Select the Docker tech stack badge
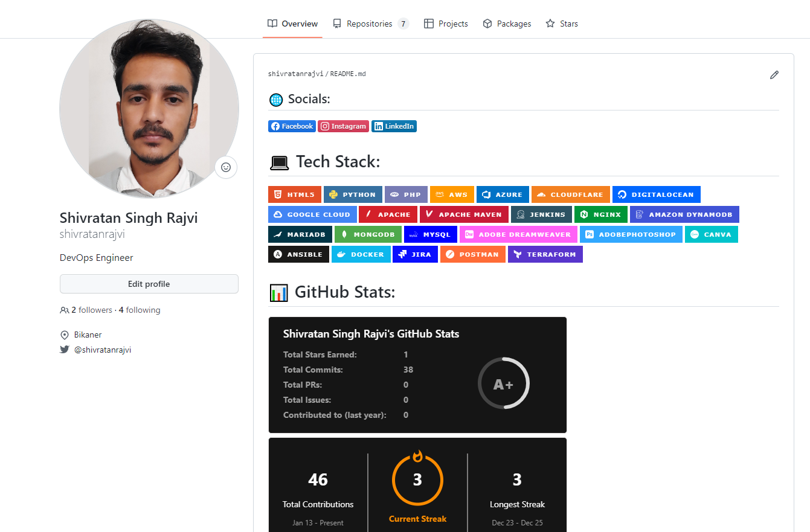 click(x=361, y=254)
